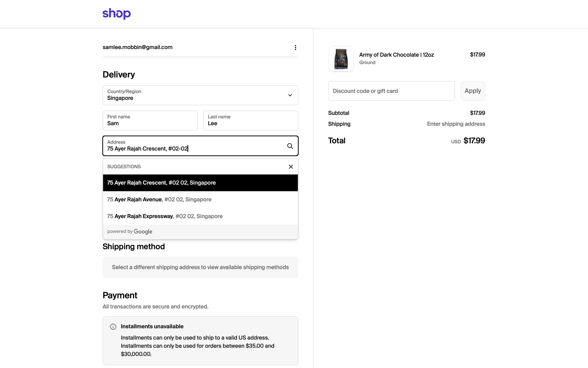This screenshot has width=588, height=368.
Task: Click inside the Address text field
Action: pos(193,148)
